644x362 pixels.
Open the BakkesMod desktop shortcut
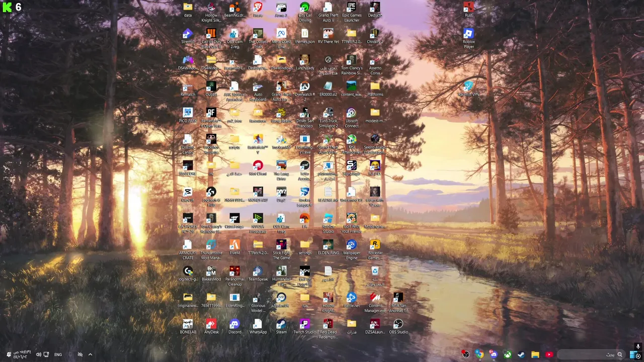(211, 274)
